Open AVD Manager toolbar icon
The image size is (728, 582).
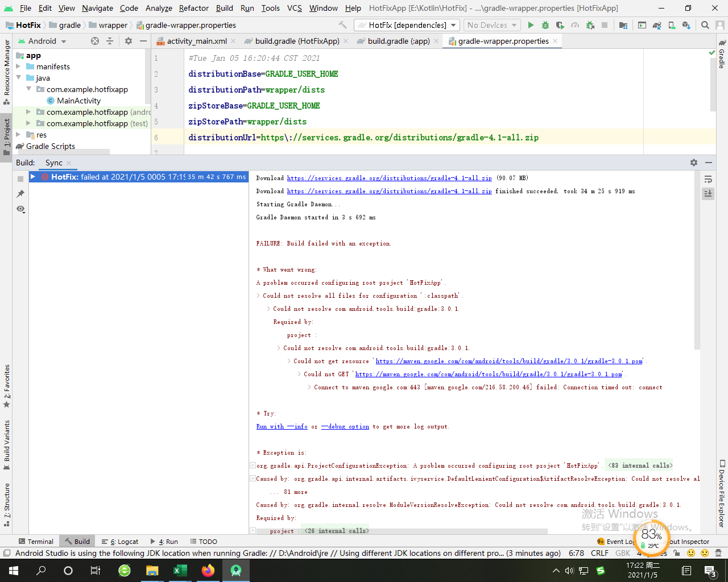(x=672, y=25)
